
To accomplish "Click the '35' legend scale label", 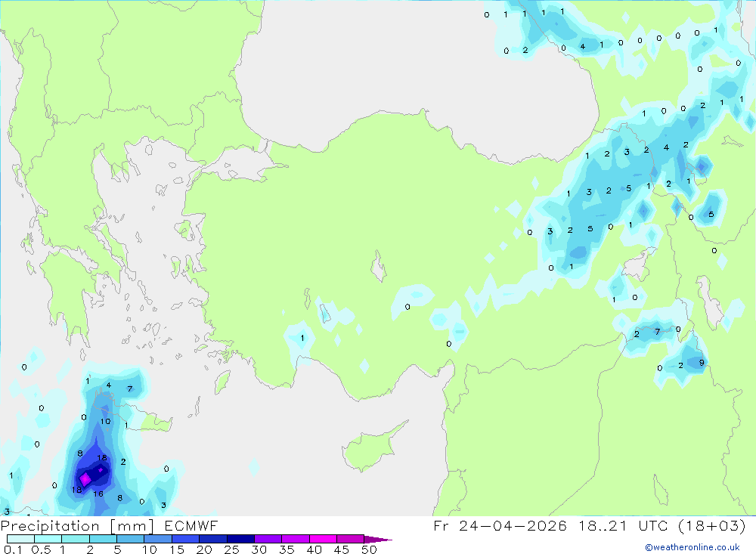I will [x=287, y=549].
